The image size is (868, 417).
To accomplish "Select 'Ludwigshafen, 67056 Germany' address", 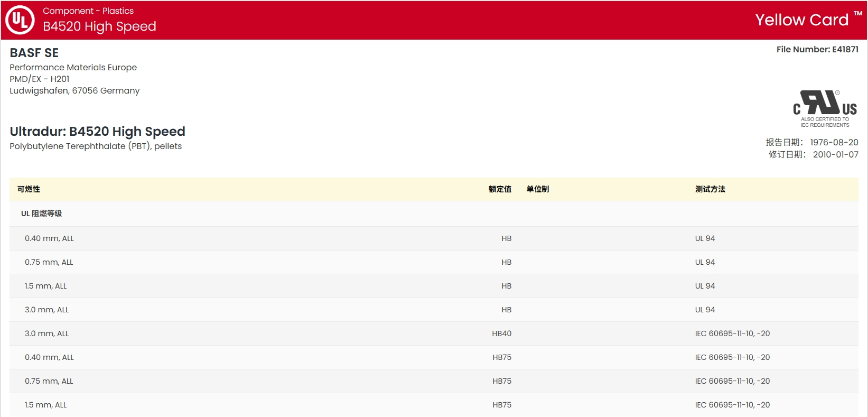I will (74, 90).
